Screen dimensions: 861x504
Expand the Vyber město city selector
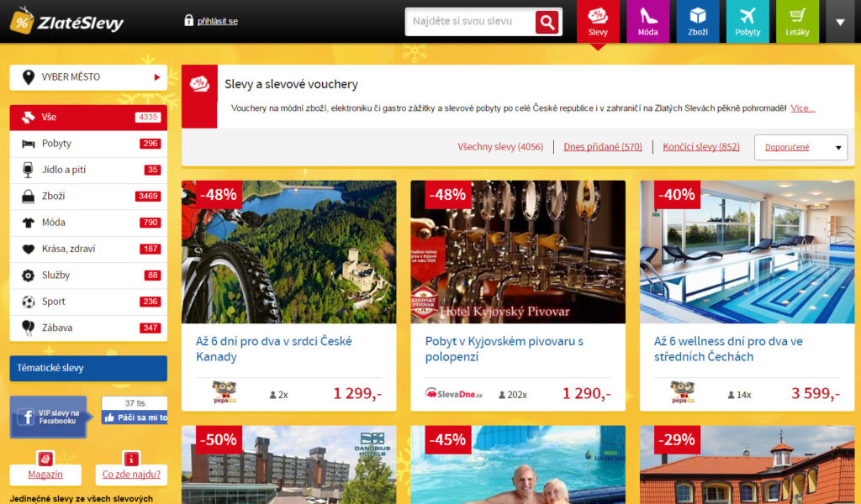tap(88, 77)
